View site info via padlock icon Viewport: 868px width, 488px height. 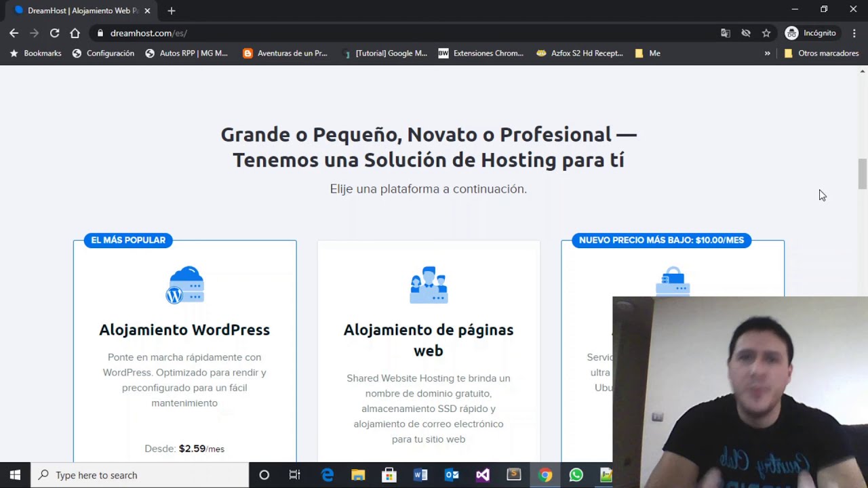click(x=100, y=33)
